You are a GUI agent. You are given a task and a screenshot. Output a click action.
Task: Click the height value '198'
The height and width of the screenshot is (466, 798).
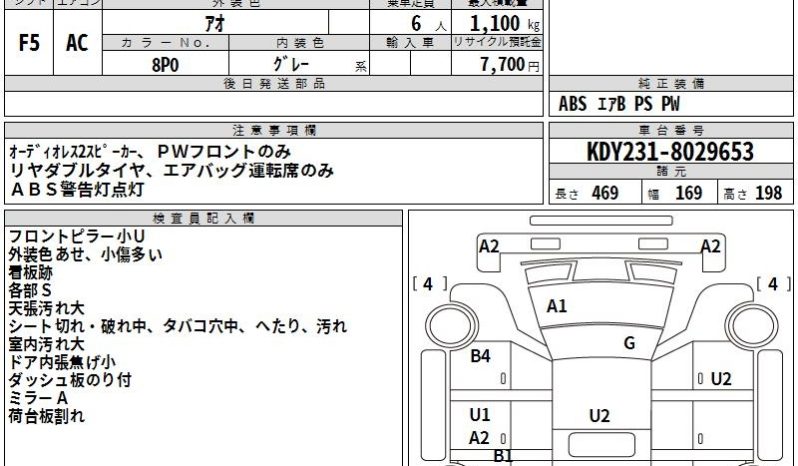pyautogui.click(x=768, y=193)
